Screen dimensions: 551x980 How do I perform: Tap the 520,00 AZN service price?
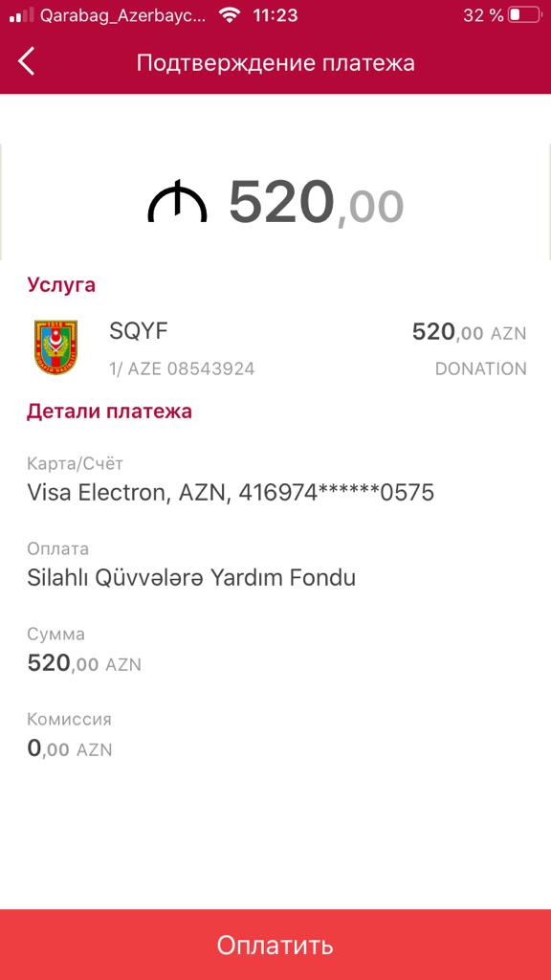[x=469, y=332]
